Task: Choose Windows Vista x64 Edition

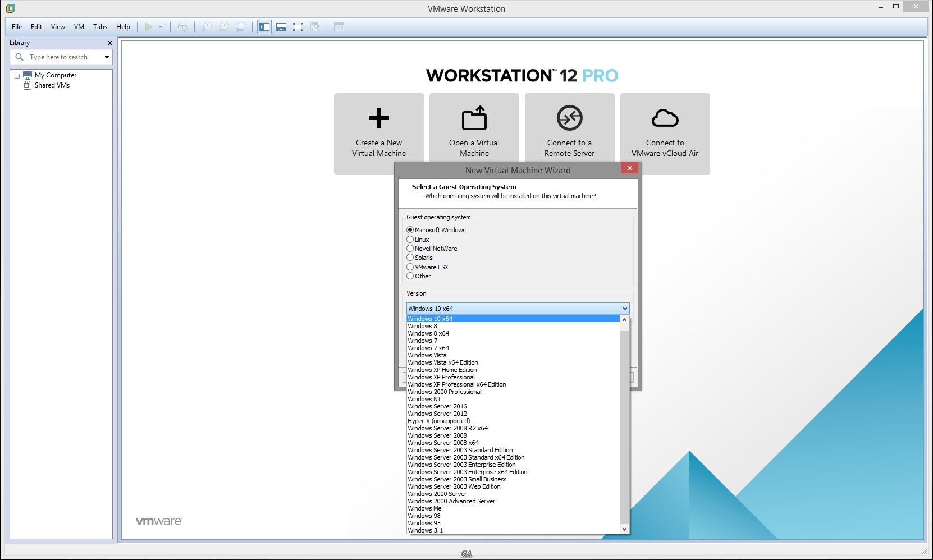Action: coord(513,362)
